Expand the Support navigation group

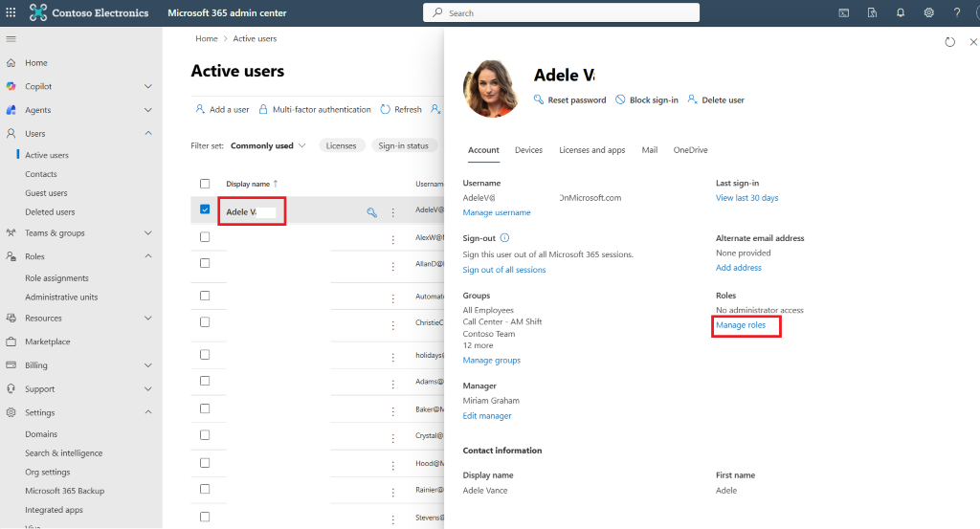(148, 389)
